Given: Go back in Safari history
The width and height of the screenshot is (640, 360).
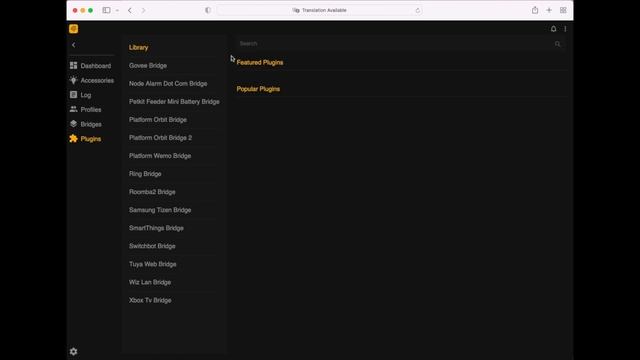Looking at the screenshot, I should [x=130, y=10].
